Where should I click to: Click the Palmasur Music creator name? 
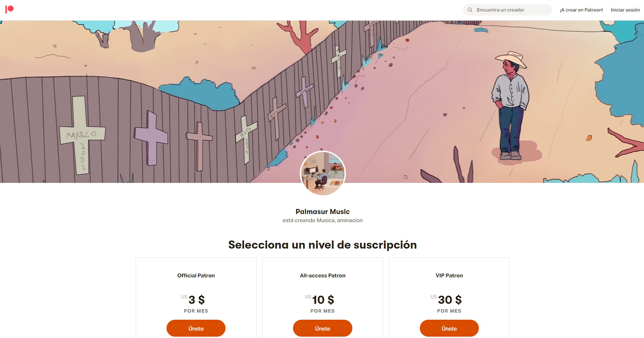pyautogui.click(x=323, y=212)
